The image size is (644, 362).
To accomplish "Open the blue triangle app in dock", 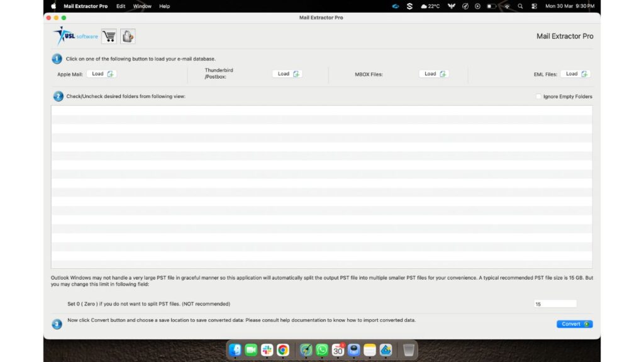I will pyautogui.click(x=386, y=349).
